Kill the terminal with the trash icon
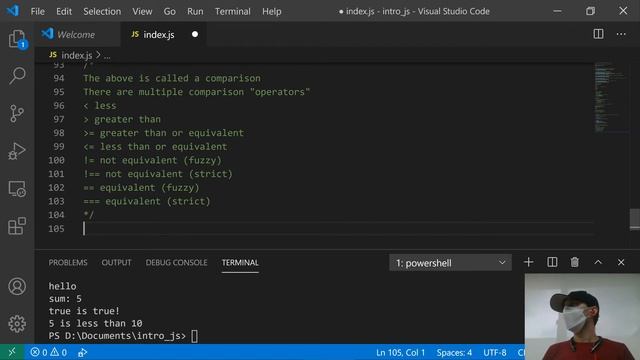This screenshot has width=640, height=360. pyautogui.click(x=575, y=262)
